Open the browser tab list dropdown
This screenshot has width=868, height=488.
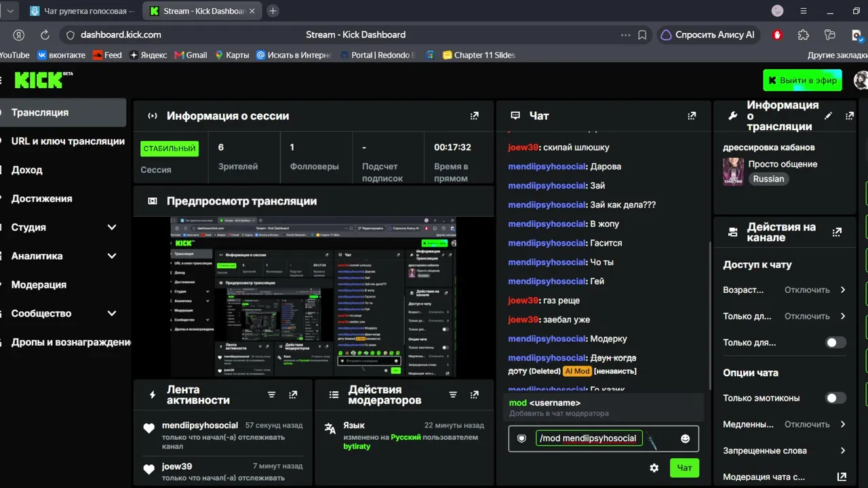(x=9, y=11)
